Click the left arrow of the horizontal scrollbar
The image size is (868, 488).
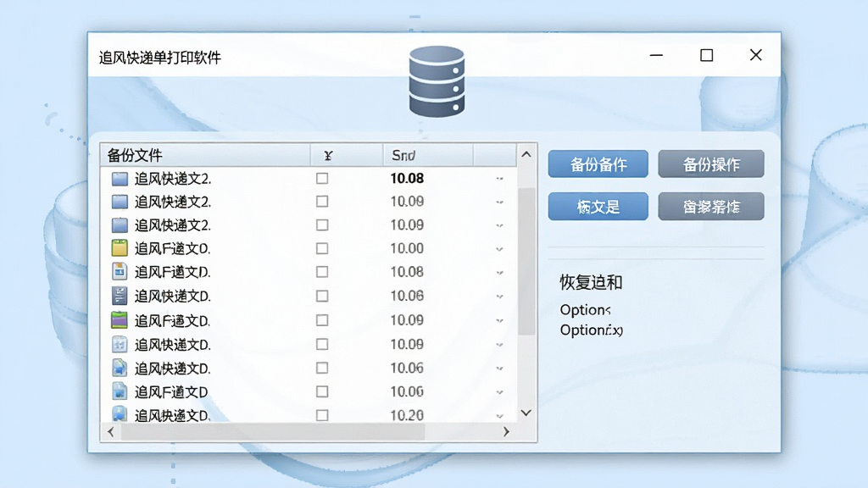[x=111, y=431]
